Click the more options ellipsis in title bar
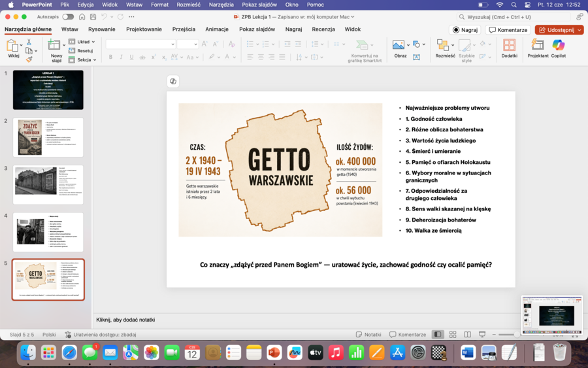 click(131, 17)
